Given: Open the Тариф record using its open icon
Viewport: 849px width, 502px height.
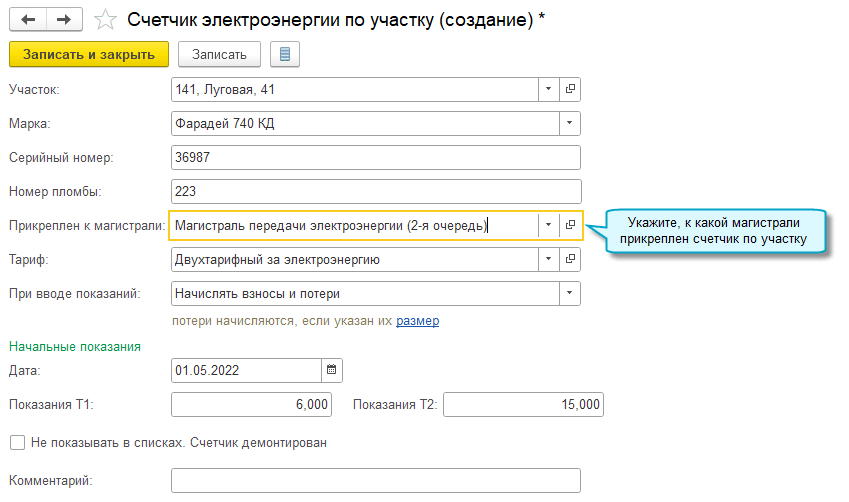Looking at the screenshot, I should [x=570, y=260].
